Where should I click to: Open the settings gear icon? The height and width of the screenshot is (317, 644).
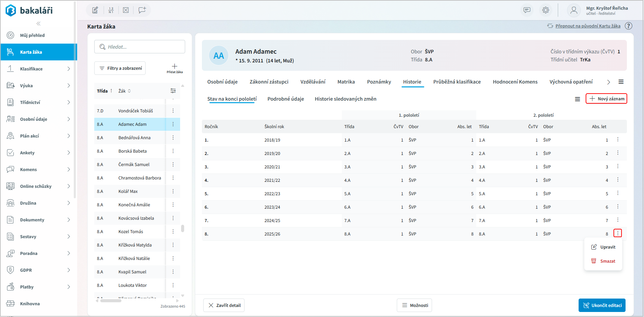click(546, 10)
